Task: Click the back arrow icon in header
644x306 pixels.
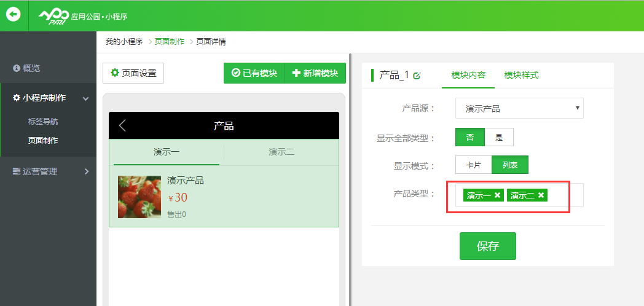Action: (14, 15)
